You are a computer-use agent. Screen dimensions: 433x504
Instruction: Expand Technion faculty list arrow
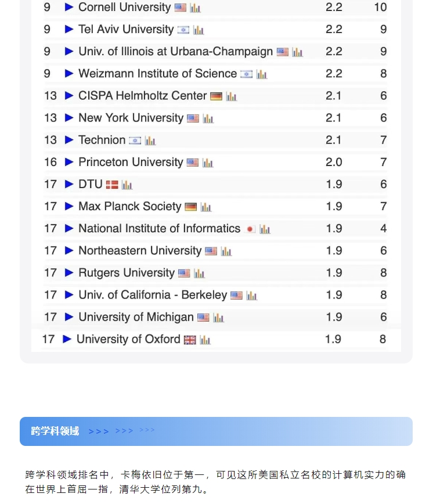tap(69, 140)
